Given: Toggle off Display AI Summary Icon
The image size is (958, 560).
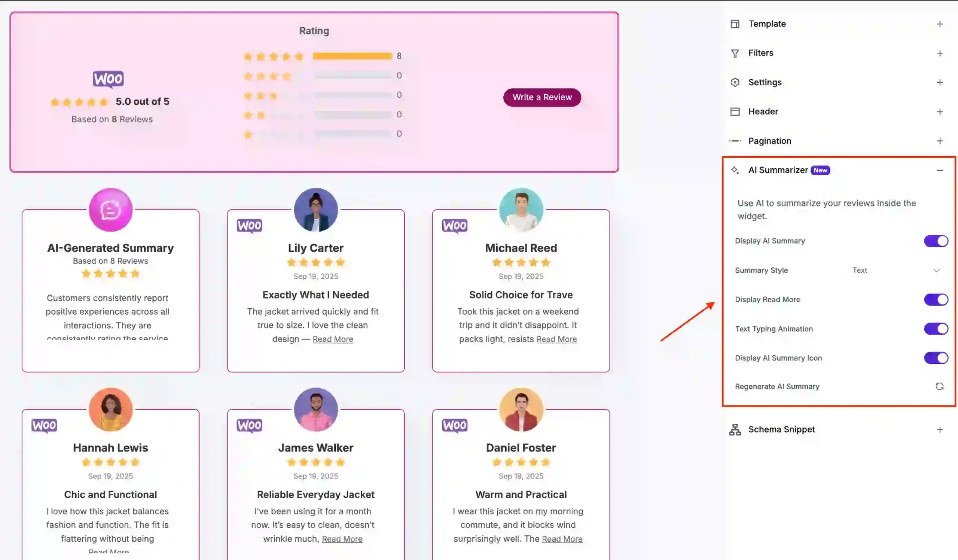Looking at the screenshot, I should pyautogui.click(x=936, y=358).
